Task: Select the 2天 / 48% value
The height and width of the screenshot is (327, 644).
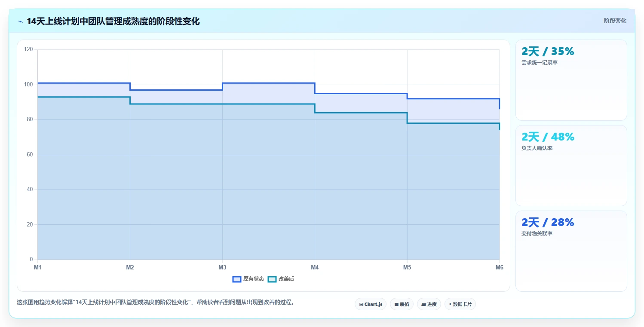Action: click(x=548, y=137)
